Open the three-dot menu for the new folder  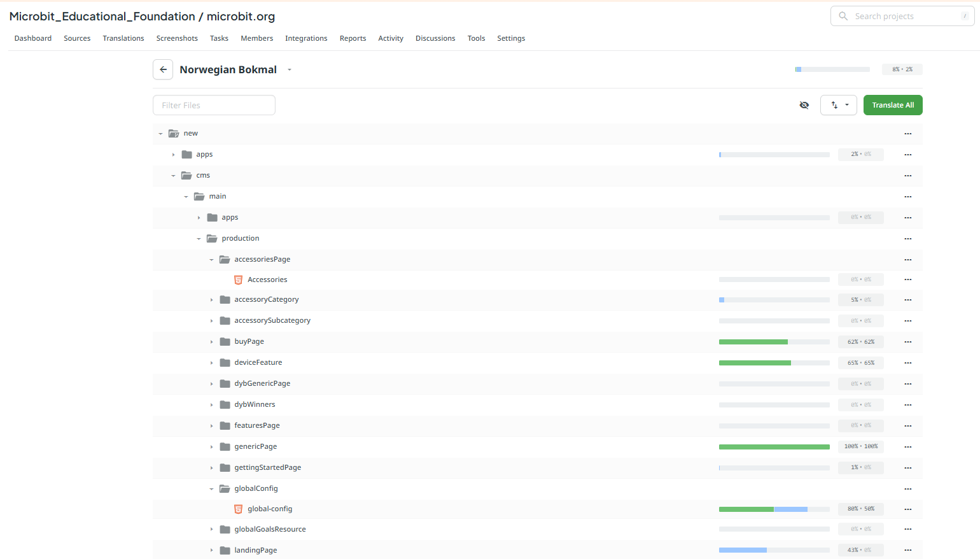click(x=908, y=134)
